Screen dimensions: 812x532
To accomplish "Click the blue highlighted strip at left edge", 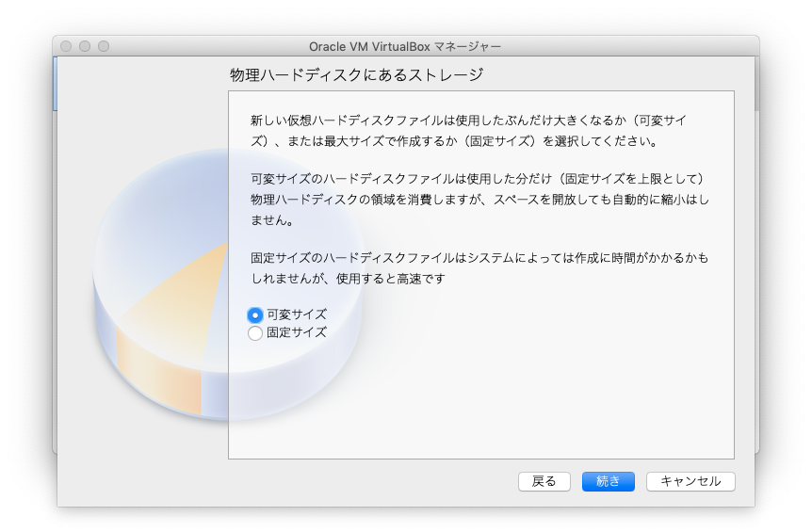I will (56, 85).
